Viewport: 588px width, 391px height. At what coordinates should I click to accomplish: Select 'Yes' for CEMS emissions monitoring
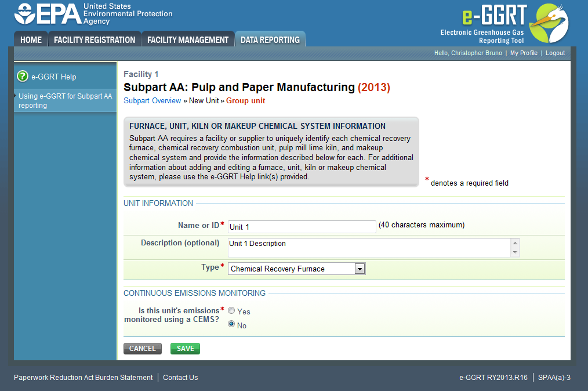(x=231, y=310)
